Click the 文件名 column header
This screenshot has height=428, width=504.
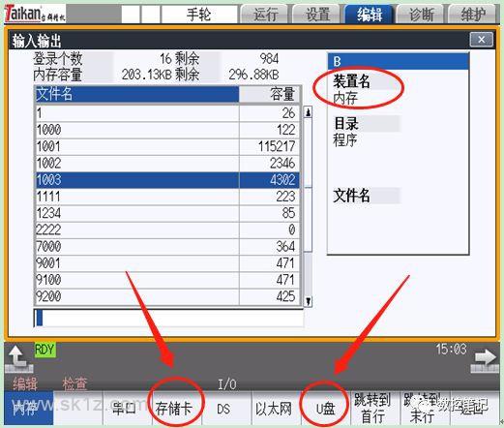pos(137,95)
